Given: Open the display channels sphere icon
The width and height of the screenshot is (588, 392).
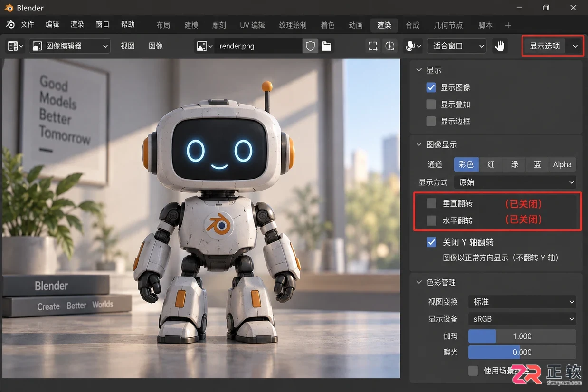Looking at the screenshot, I should tap(413, 46).
